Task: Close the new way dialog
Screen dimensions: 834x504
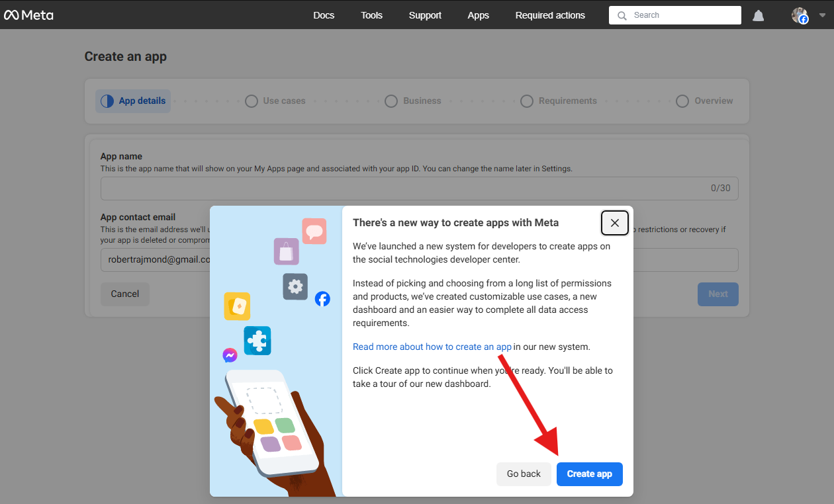Action: pyautogui.click(x=615, y=223)
